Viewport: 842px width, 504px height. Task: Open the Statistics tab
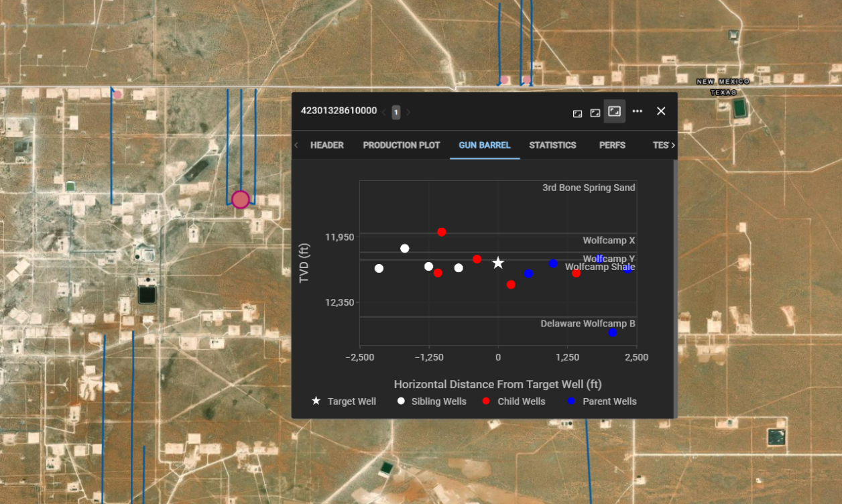(552, 145)
